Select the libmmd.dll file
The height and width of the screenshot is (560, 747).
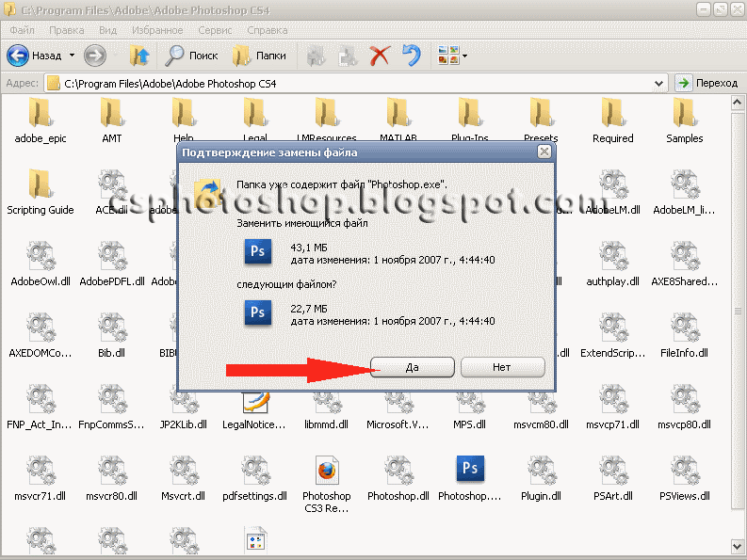pos(327,408)
